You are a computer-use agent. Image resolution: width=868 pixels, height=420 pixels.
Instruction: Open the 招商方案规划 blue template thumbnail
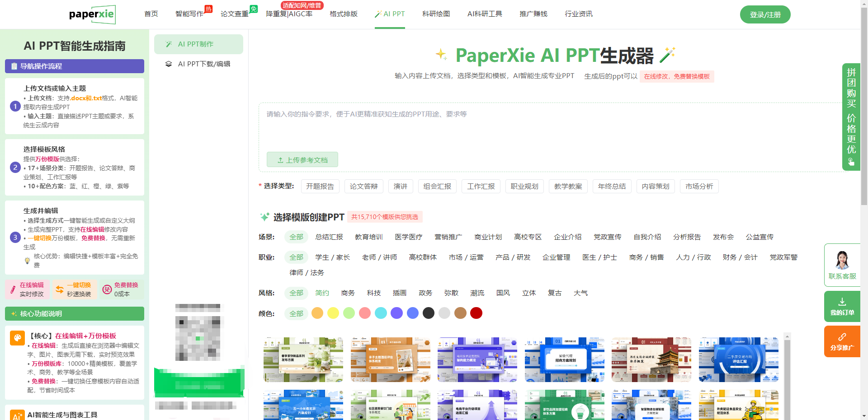pos(565,359)
